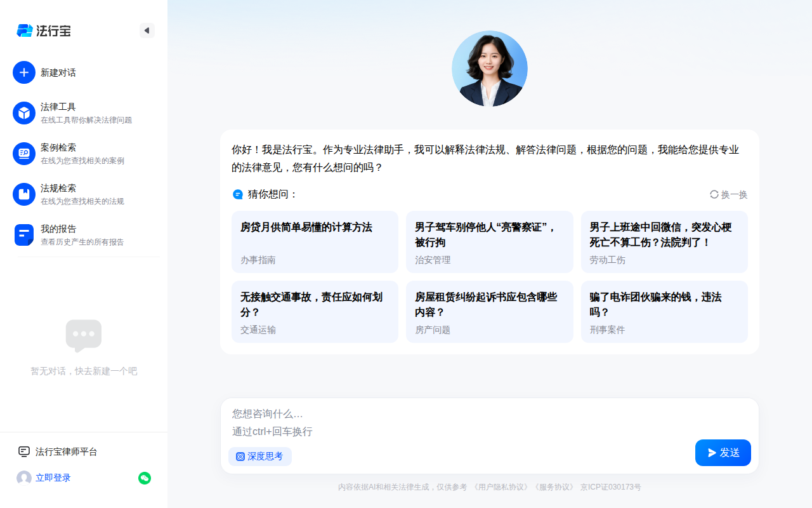Open the 无接触交通事故 suggestion card
The image size is (812, 508).
pos(315,312)
